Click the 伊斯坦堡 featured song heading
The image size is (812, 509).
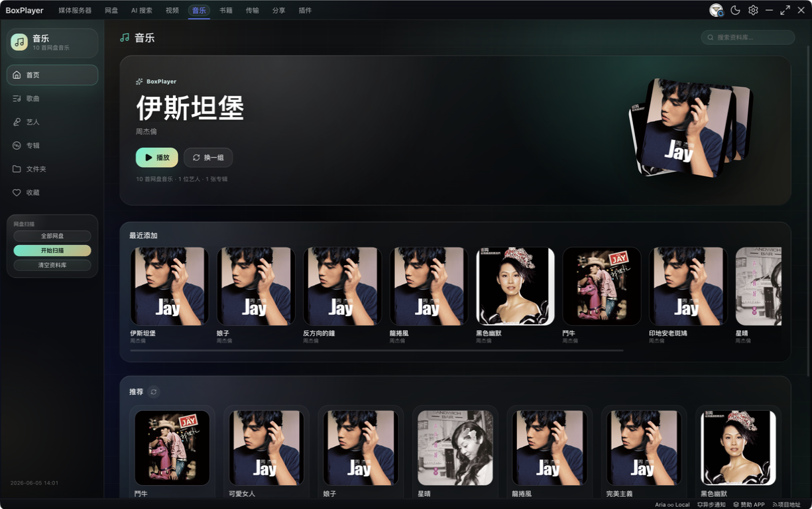[190, 107]
